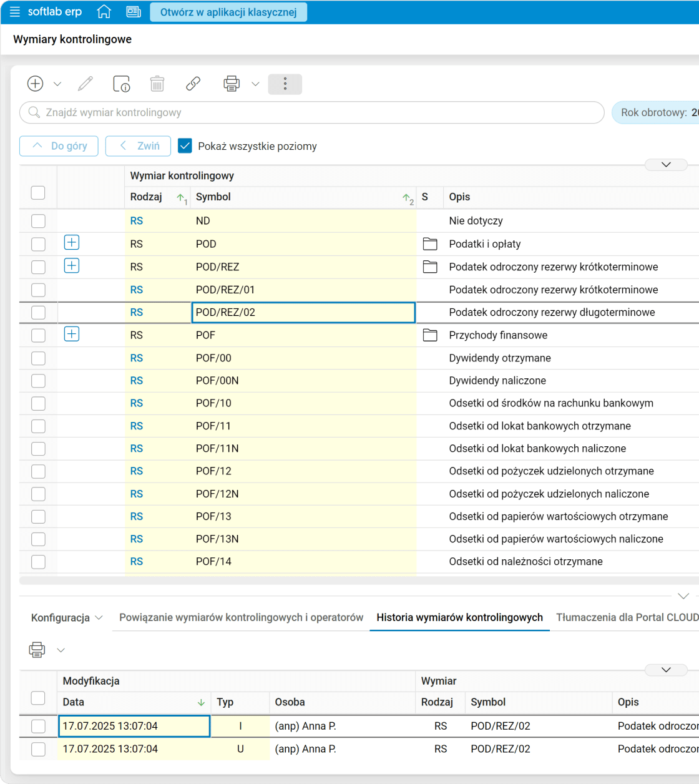Click the pencil edit icon
Viewport: 699px width, 784px height.
(86, 84)
